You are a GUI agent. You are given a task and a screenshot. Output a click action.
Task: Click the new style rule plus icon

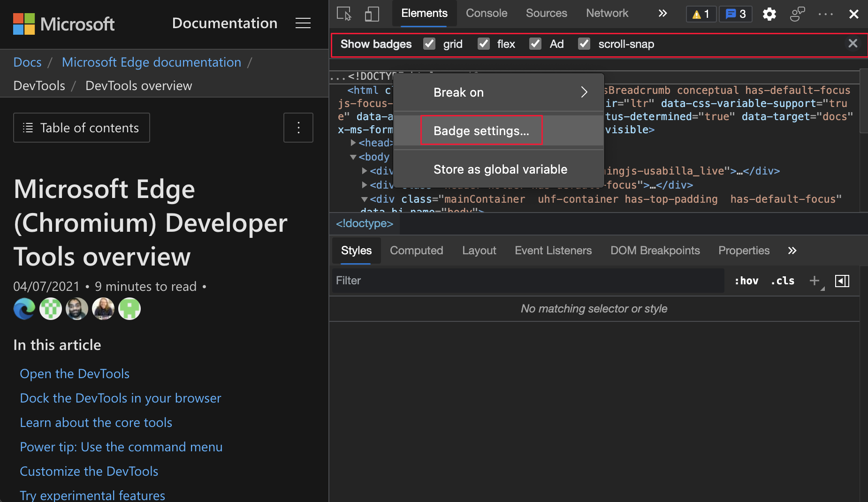[814, 280]
